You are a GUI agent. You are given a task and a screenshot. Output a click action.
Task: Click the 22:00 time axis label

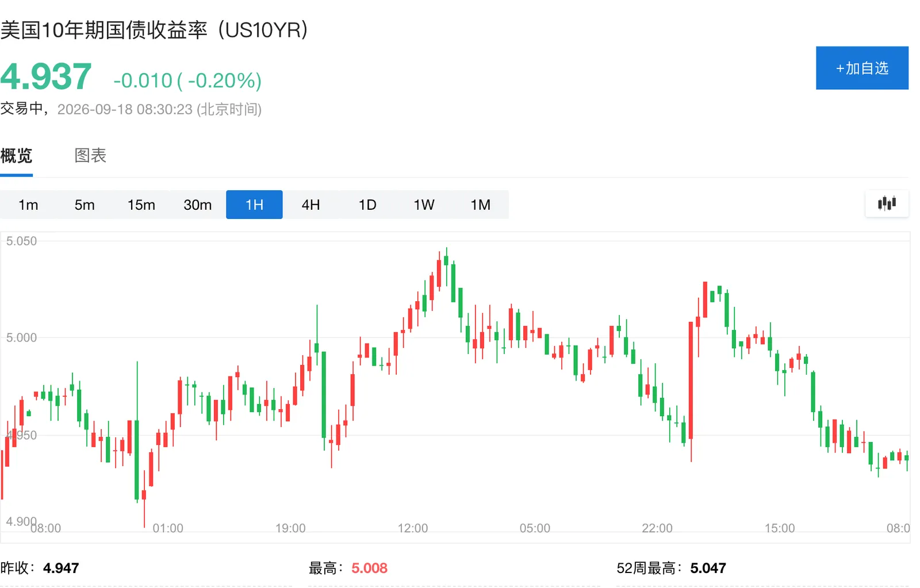[x=657, y=528]
